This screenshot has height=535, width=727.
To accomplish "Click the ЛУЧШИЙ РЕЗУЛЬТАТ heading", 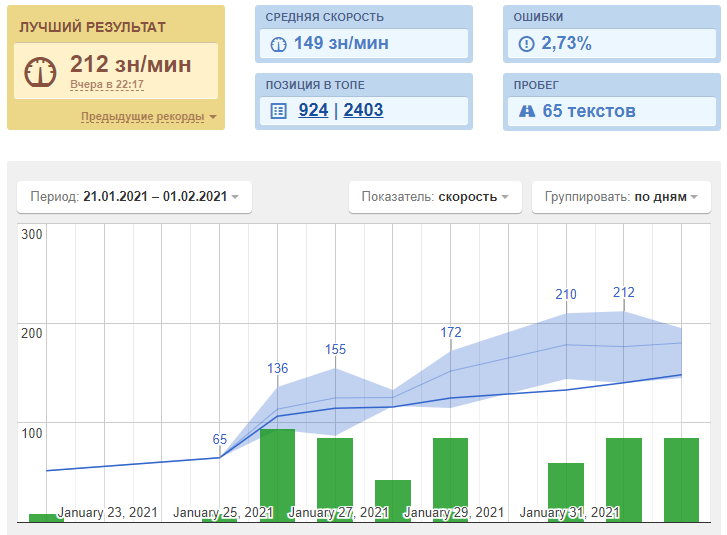I will [92, 27].
